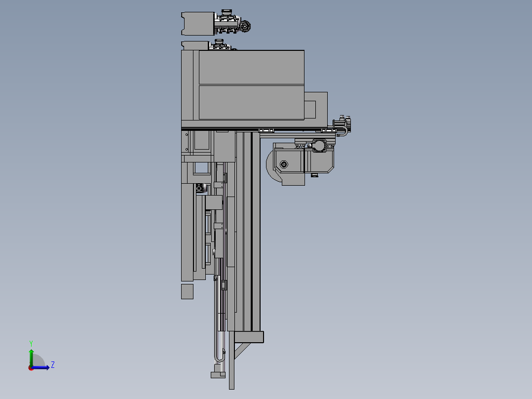Screen dimensions: 532x399
Task: Click the red X axis origin dot of the triad
Action: tap(31, 368)
